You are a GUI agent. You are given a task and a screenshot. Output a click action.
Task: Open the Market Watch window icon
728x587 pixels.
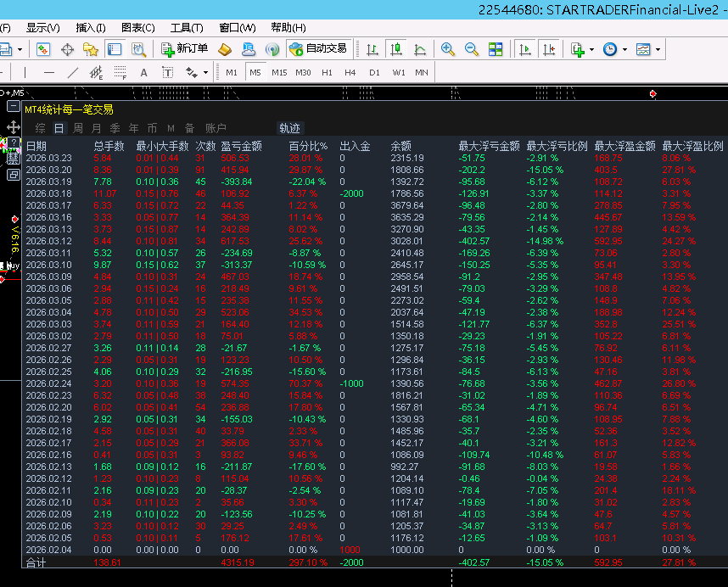click(x=43, y=49)
